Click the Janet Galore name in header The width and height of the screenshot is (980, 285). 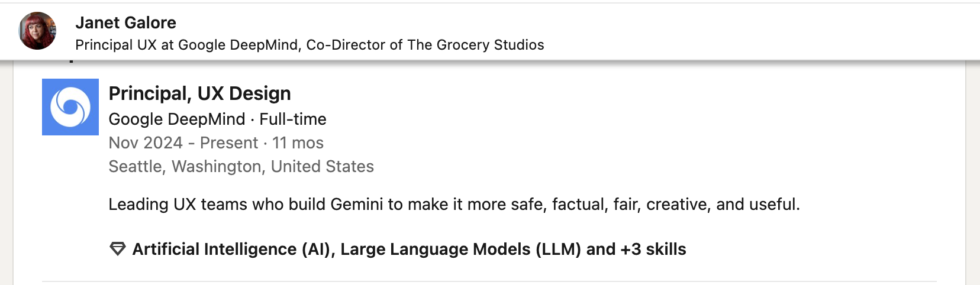tap(125, 22)
